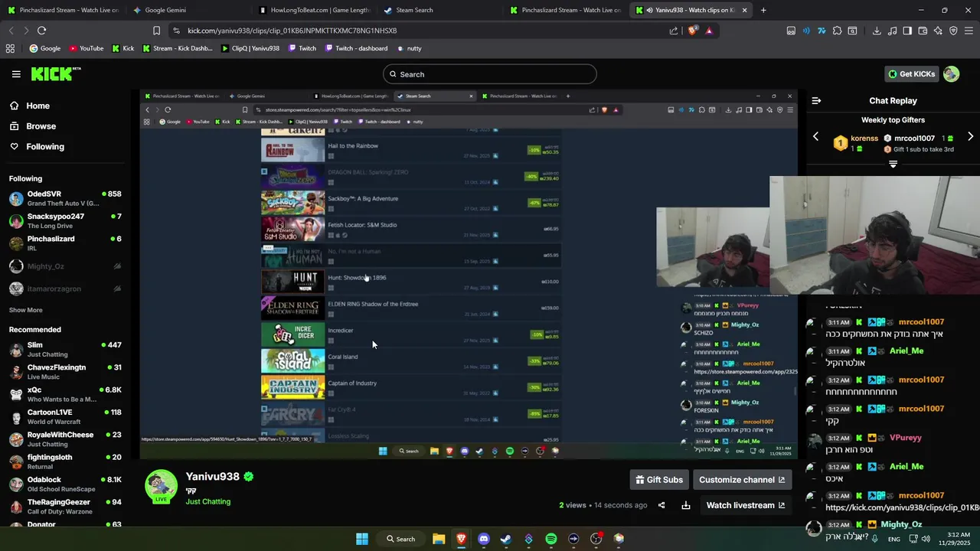Open Steam from taskbar
This screenshot has width=980, height=551.
pos(506,539)
